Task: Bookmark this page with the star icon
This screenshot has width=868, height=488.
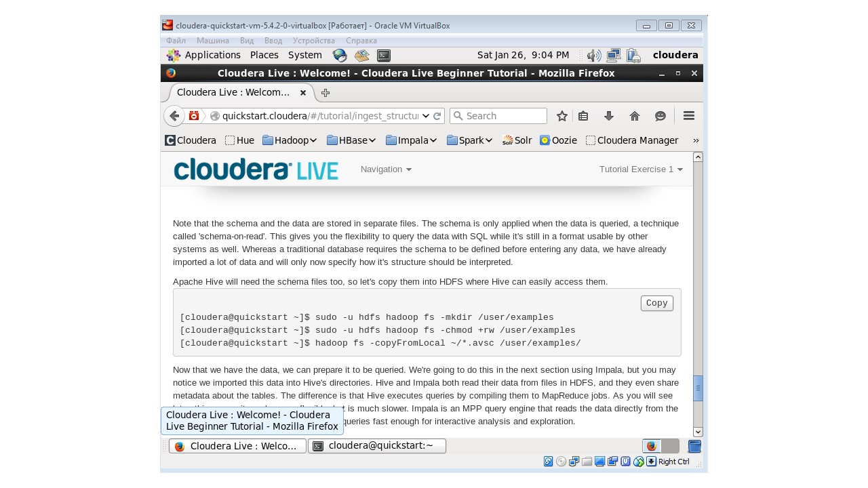Action: [562, 116]
